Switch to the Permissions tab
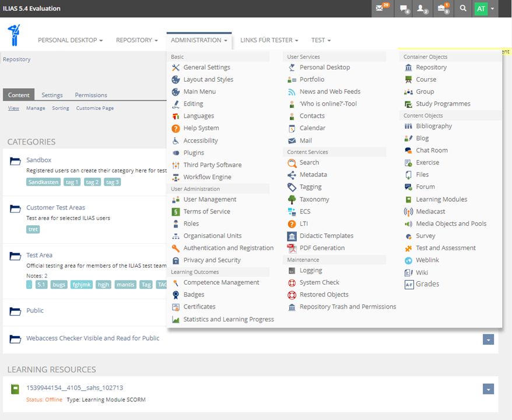This screenshot has width=512, height=420. tap(91, 95)
